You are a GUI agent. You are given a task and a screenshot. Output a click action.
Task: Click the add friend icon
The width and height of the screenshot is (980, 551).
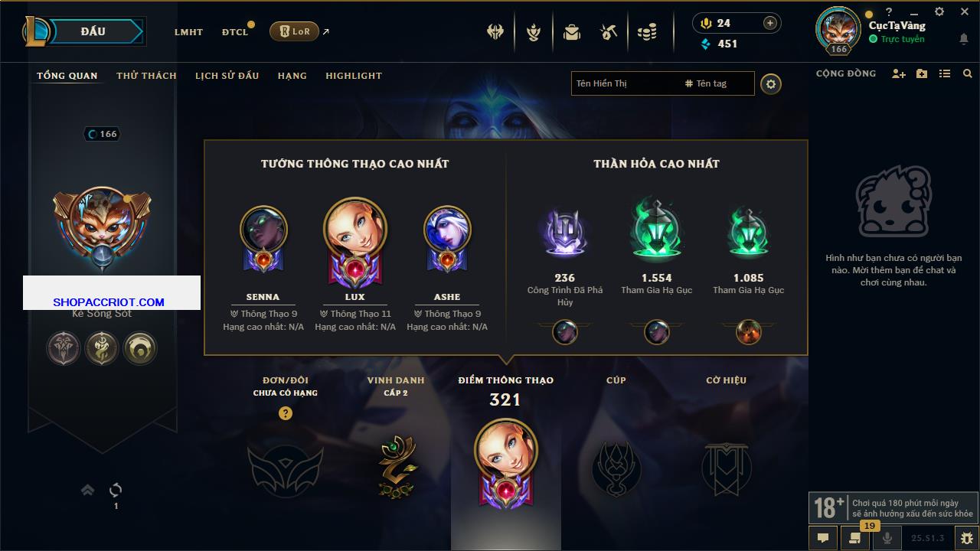pos(899,73)
